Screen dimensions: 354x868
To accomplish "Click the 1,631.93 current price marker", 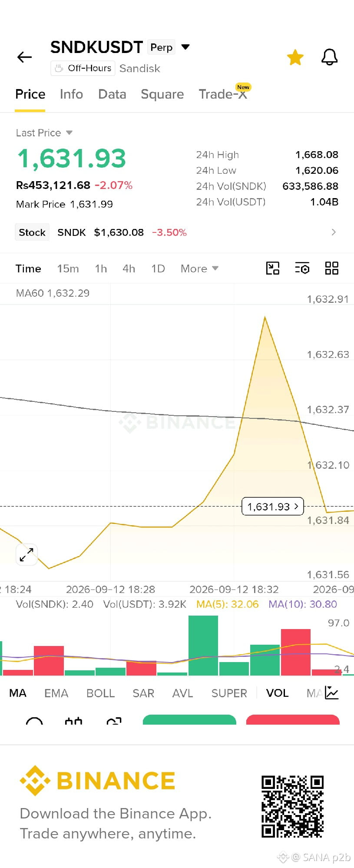I will tap(272, 507).
